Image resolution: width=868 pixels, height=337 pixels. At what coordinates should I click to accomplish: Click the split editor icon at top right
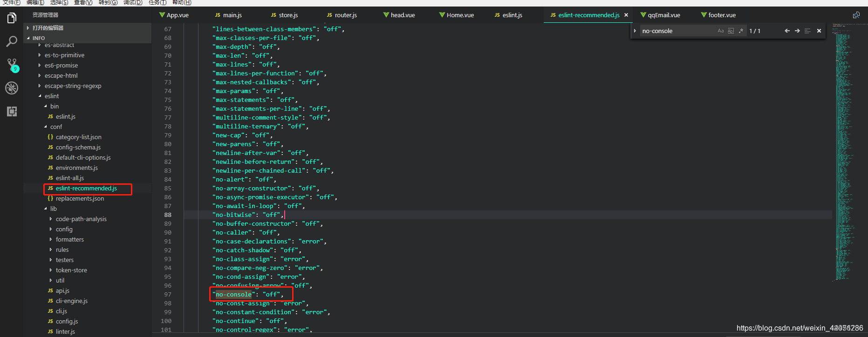856,15
